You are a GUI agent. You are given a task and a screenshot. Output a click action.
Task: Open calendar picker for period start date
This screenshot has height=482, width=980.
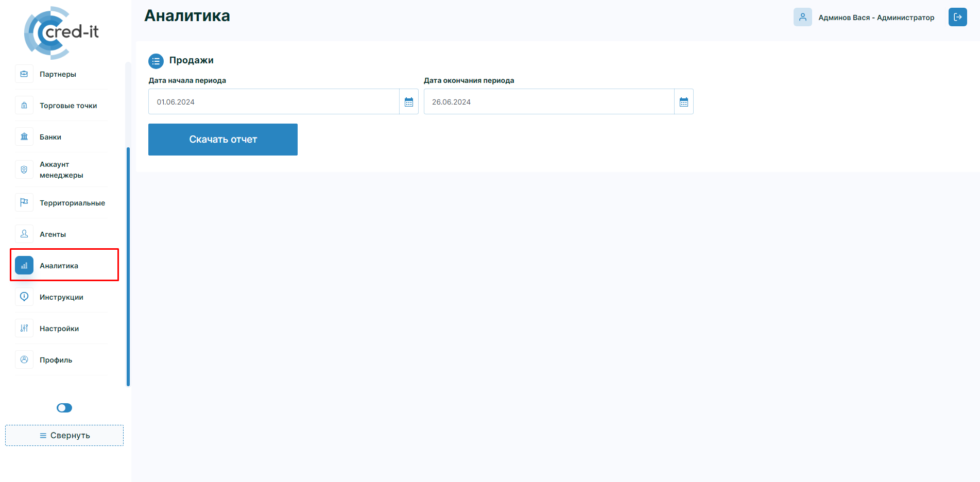(x=409, y=102)
